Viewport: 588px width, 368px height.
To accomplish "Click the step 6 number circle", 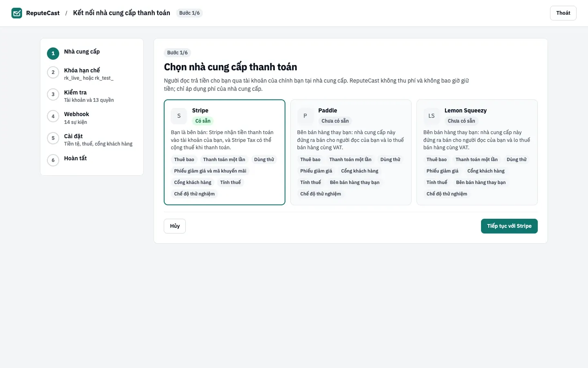I will click(53, 160).
